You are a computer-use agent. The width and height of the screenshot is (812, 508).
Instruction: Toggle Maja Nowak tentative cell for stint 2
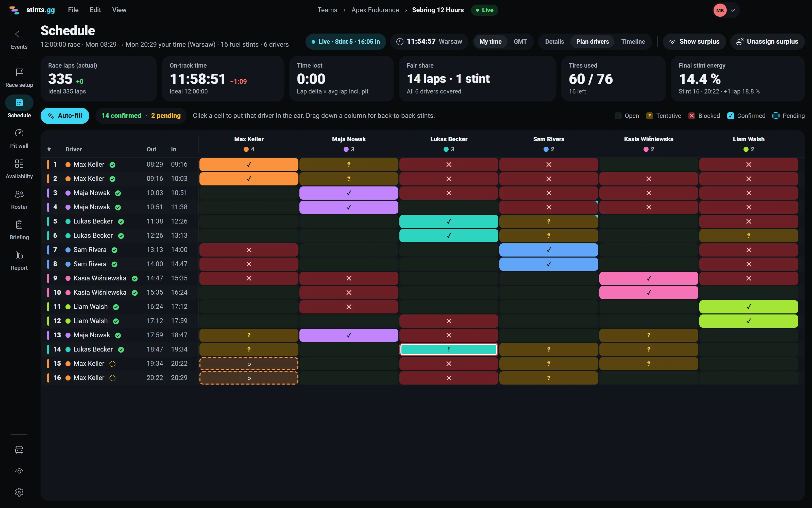[x=349, y=179]
